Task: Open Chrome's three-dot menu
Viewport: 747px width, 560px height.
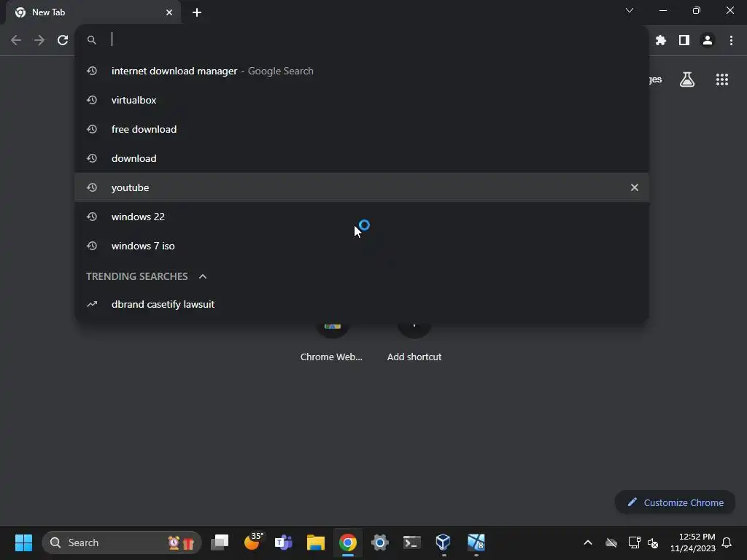Action: [731, 40]
